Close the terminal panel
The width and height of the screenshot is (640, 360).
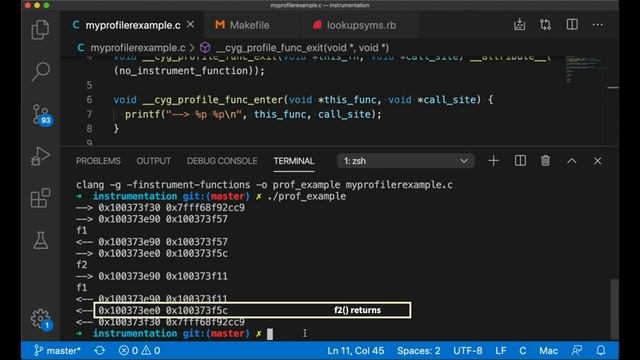(598, 161)
